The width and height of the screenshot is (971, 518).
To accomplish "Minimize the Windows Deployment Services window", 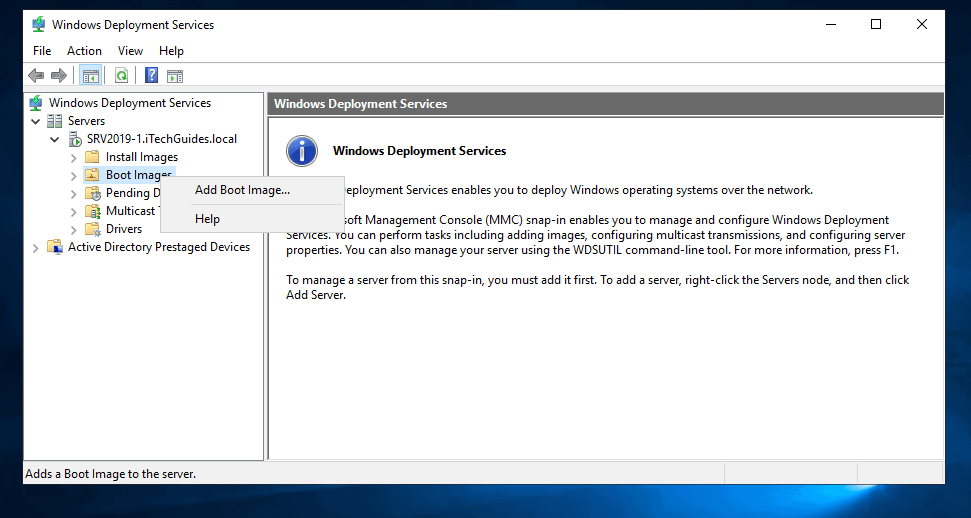I will point(830,24).
